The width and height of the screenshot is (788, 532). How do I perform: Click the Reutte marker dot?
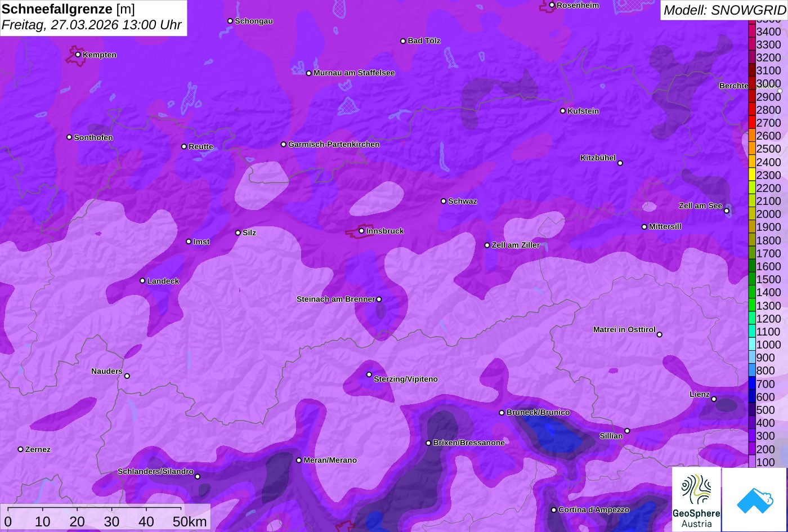(x=183, y=146)
